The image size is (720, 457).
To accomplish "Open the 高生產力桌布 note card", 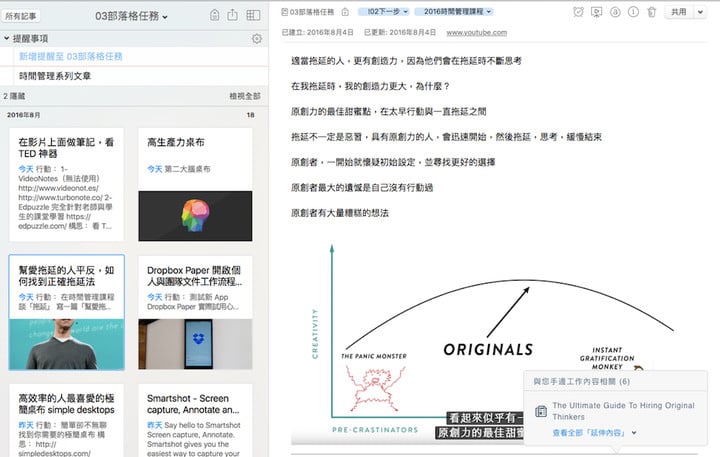I will click(x=195, y=185).
